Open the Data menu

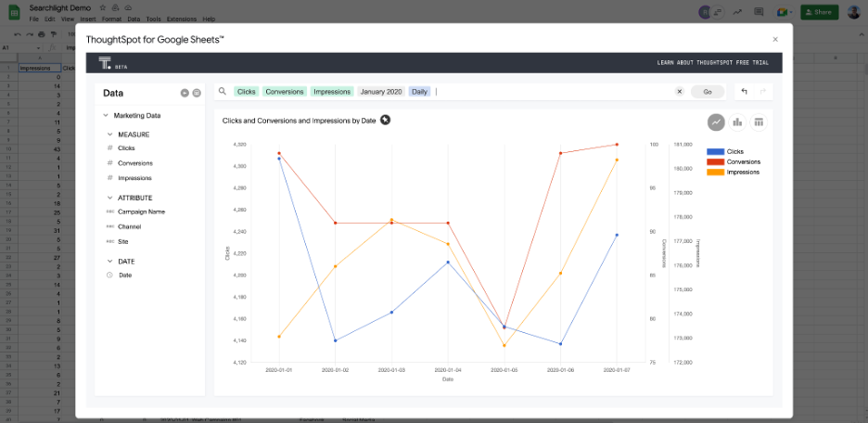(134, 19)
